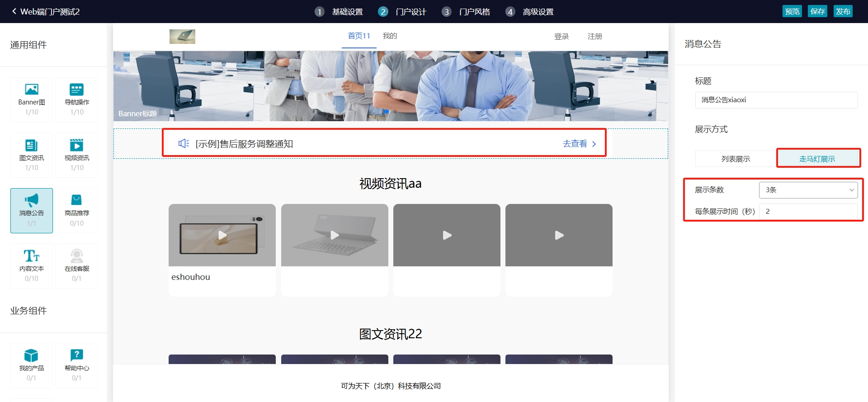The height and width of the screenshot is (402, 868).
Task: Select the 列表展示 display mode
Action: coord(736,159)
